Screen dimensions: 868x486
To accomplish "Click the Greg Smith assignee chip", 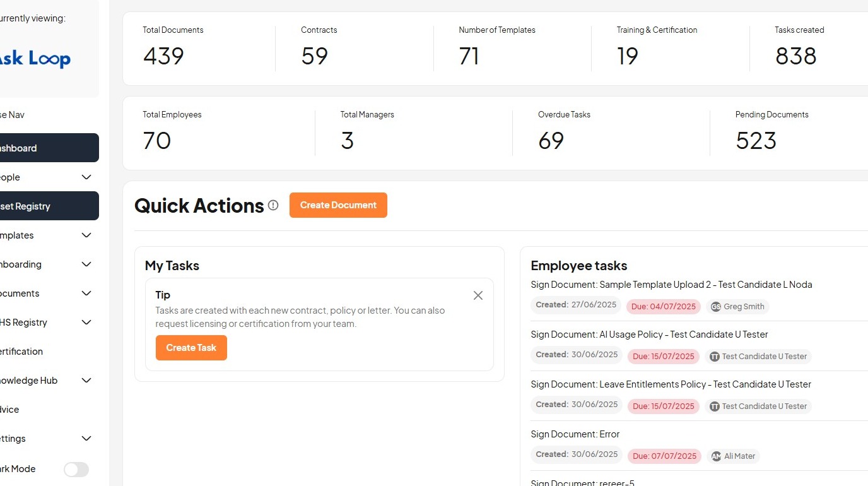I will (x=737, y=307).
